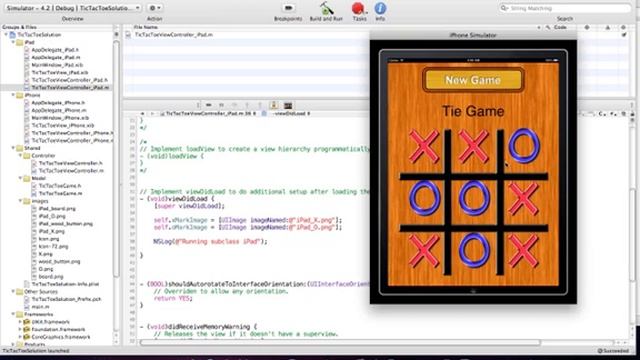Collapse the iPhone folder

[13, 95]
